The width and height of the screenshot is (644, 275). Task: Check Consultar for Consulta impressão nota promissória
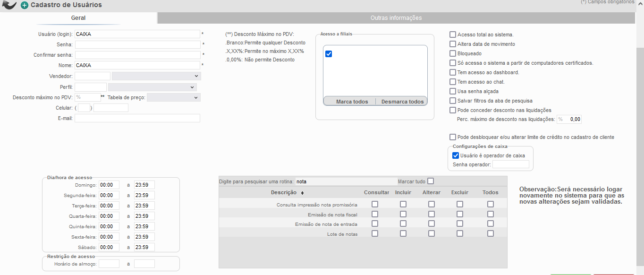point(375,204)
